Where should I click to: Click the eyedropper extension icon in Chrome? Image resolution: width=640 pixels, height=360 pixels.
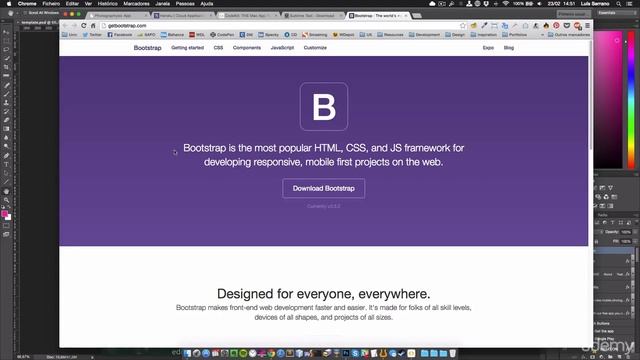click(x=484, y=25)
